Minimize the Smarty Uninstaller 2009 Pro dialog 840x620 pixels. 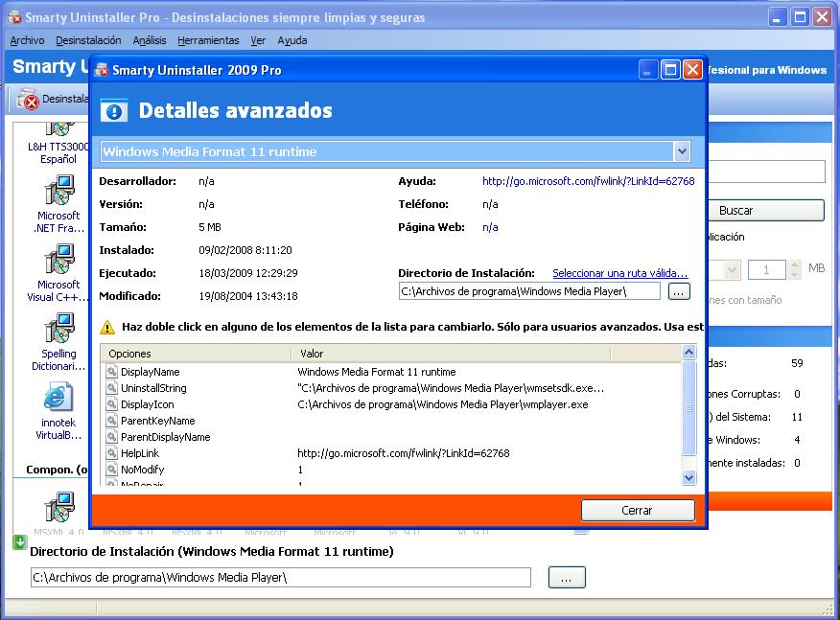(647, 70)
